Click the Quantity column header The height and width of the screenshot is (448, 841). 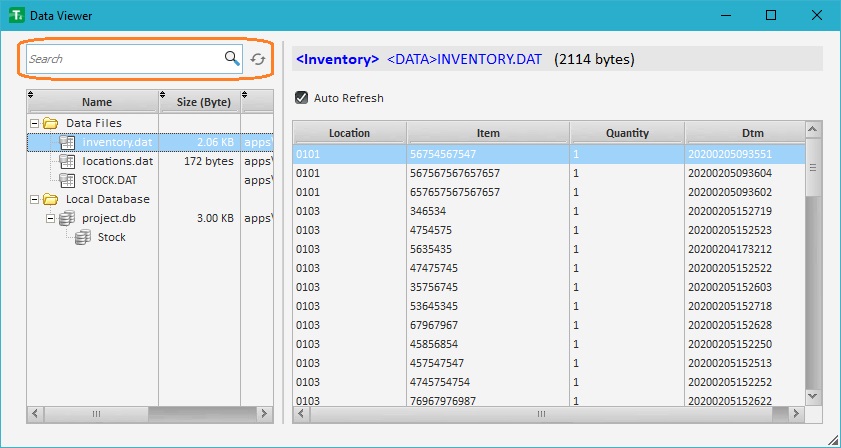click(x=627, y=133)
